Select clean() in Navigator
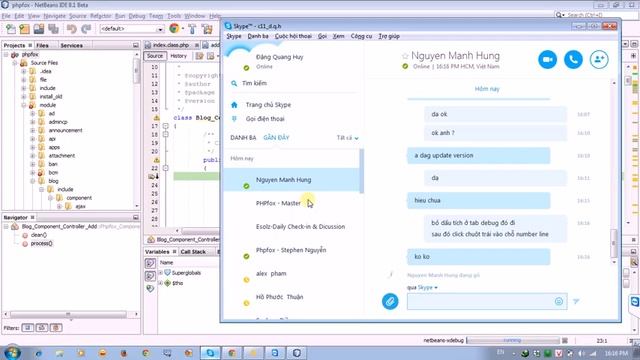 pos(39,235)
